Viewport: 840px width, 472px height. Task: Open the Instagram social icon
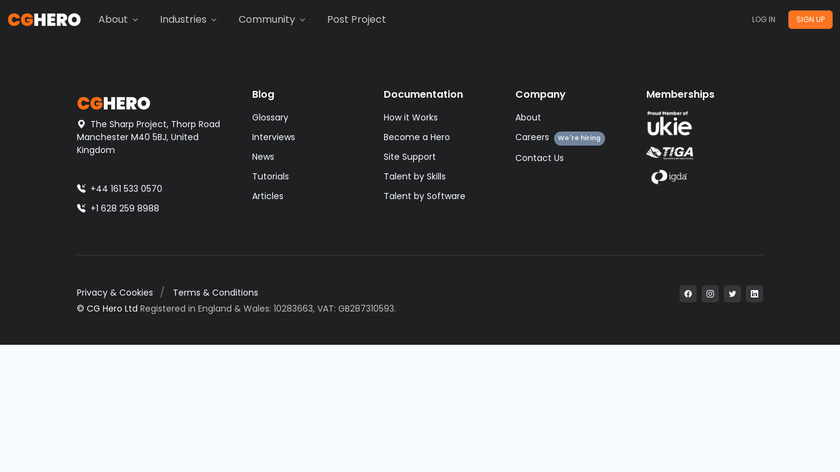coord(710,294)
